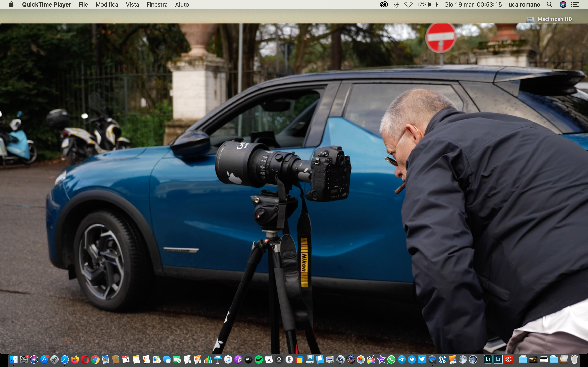Open Photos app from the dock
This screenshot has width=588, height=367.
click(x=361, y=359)
